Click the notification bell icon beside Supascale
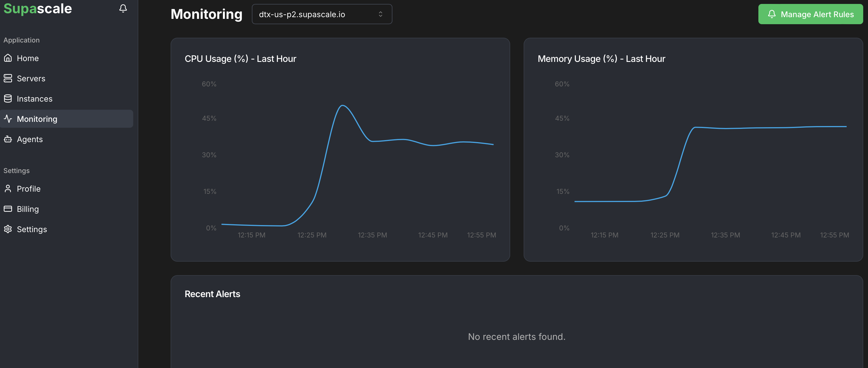 (123, 8)
